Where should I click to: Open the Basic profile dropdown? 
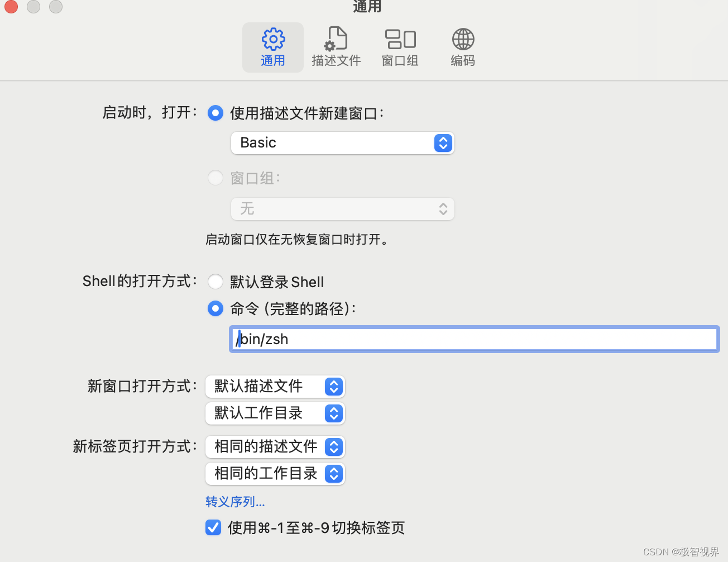pos(343,143)
